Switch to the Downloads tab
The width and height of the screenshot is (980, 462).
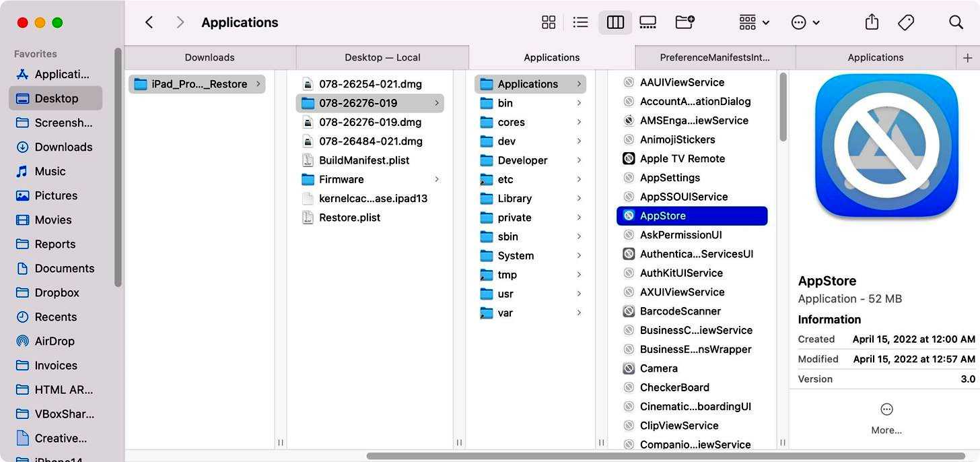coord(210,58)
